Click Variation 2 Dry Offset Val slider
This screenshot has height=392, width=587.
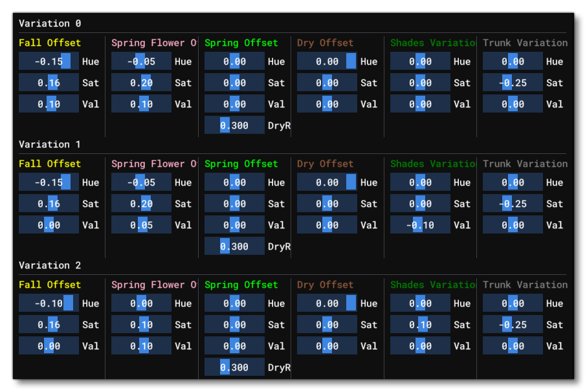tap(327, 345)
